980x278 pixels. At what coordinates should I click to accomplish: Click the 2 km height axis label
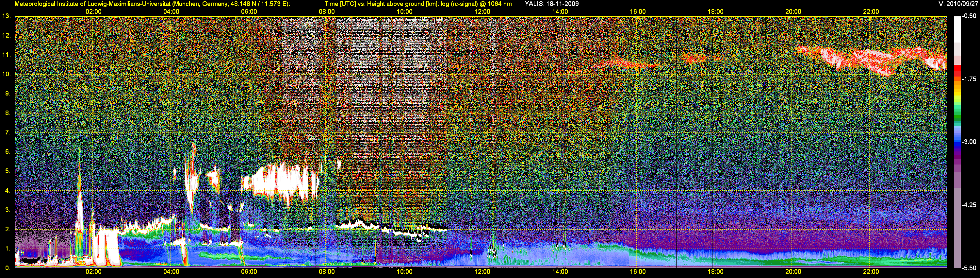(x=8, y=229)
